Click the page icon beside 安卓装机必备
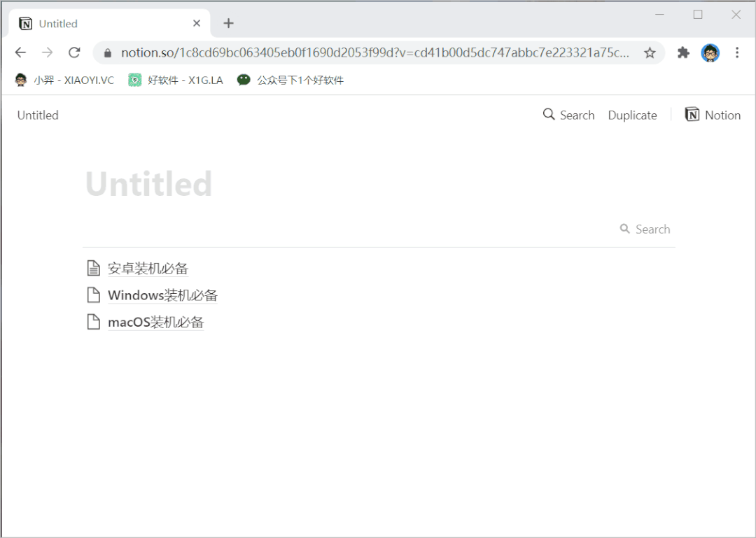This screenshot has width=756, height=538. click(x=94, y=268)
